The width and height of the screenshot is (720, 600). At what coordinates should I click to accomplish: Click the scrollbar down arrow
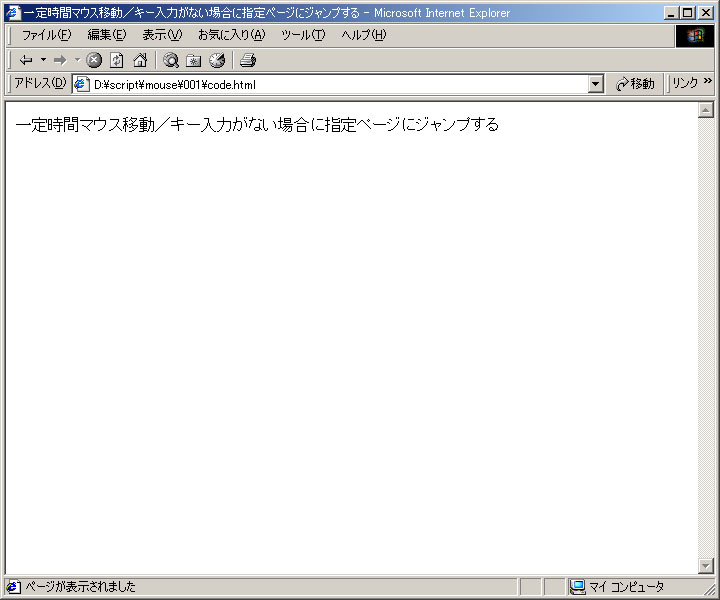(x=705, y=566)
